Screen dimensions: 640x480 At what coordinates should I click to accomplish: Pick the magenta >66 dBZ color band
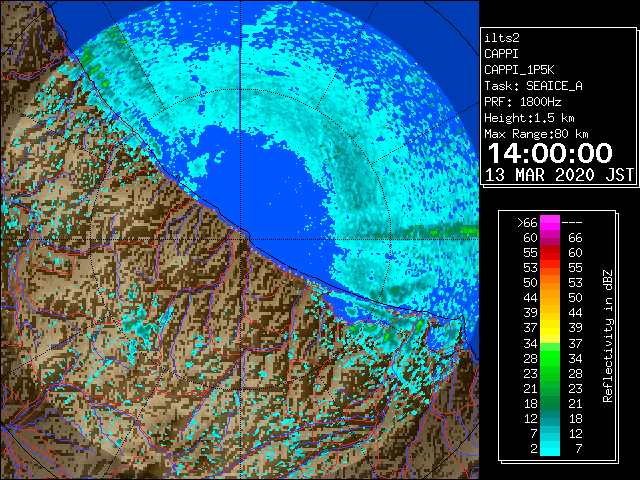tap(550, 222)
